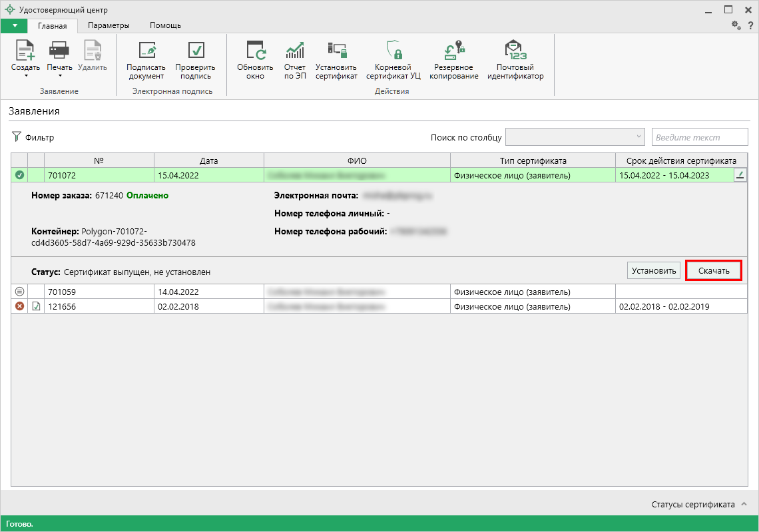This screenshot has width=759, height=532.
Task: Click the Фильтр funnel icon
Action: (x=17, y=137)
